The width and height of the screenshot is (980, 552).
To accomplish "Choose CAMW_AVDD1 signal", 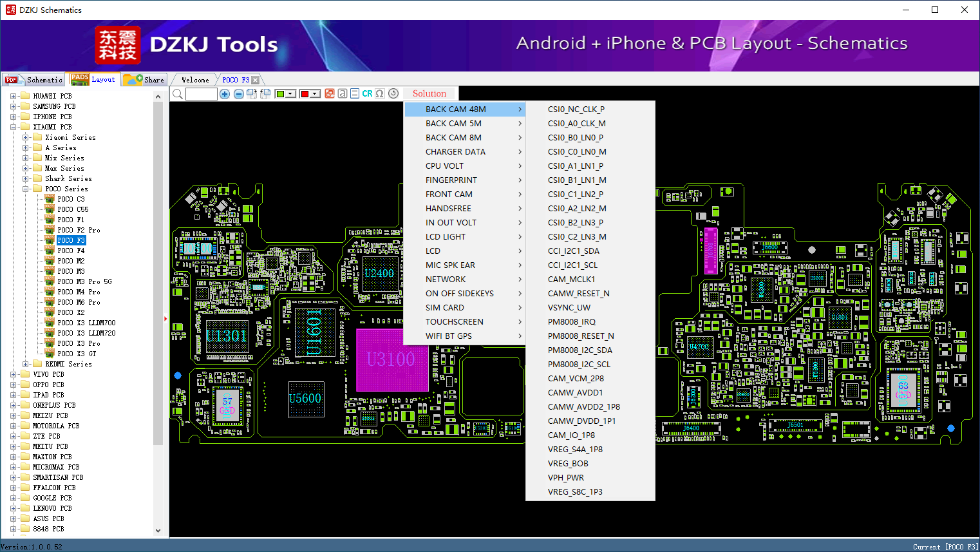I will (590, 393).
